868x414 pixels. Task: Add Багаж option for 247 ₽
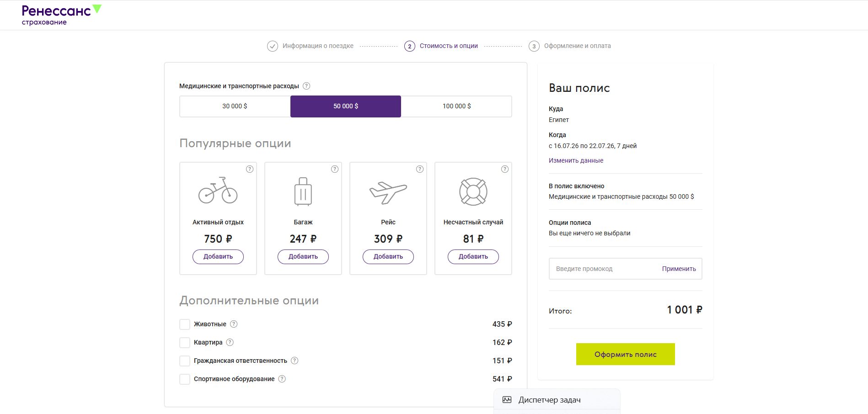pos(303,256)
